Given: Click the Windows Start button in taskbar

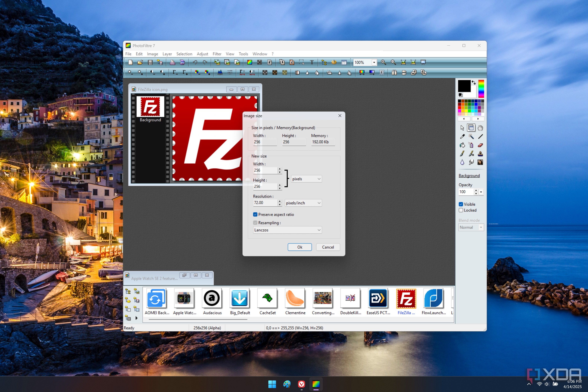Looking at the screenshot, I should [x=272, y=384].
